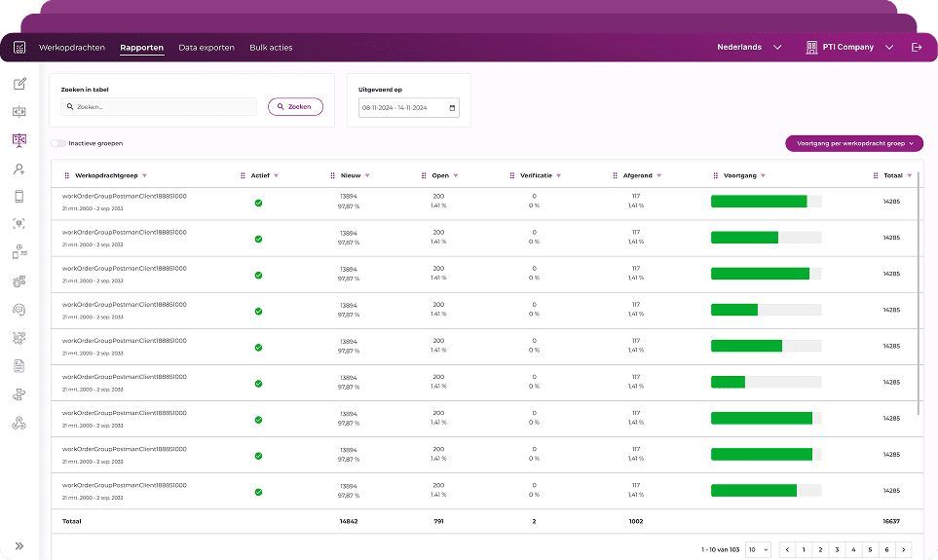
Task: Go to page 3 in pagination
Action: pyautogui.click(x=837, y=550)
